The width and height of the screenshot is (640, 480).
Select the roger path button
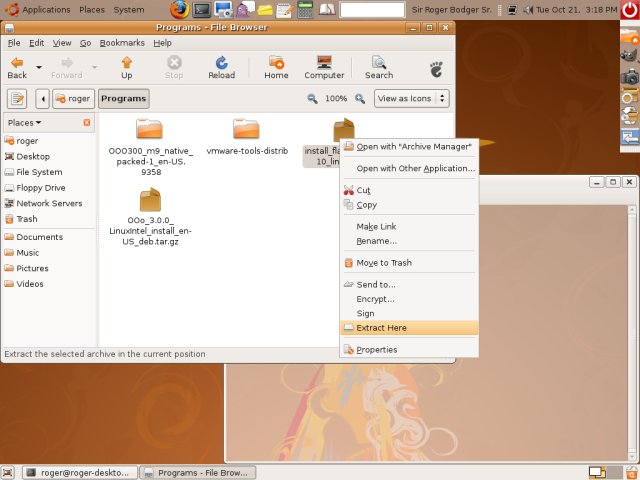73,98
